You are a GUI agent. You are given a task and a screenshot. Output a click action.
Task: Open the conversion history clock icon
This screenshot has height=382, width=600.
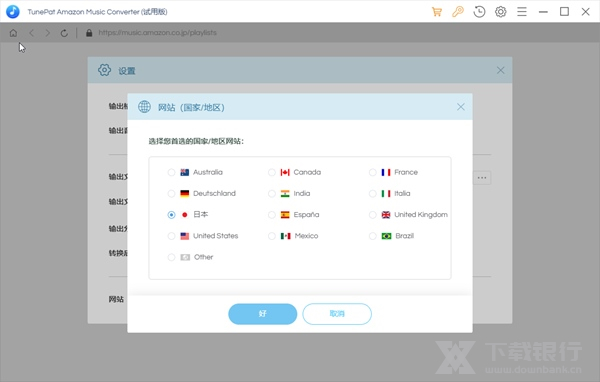click(479, 12)
